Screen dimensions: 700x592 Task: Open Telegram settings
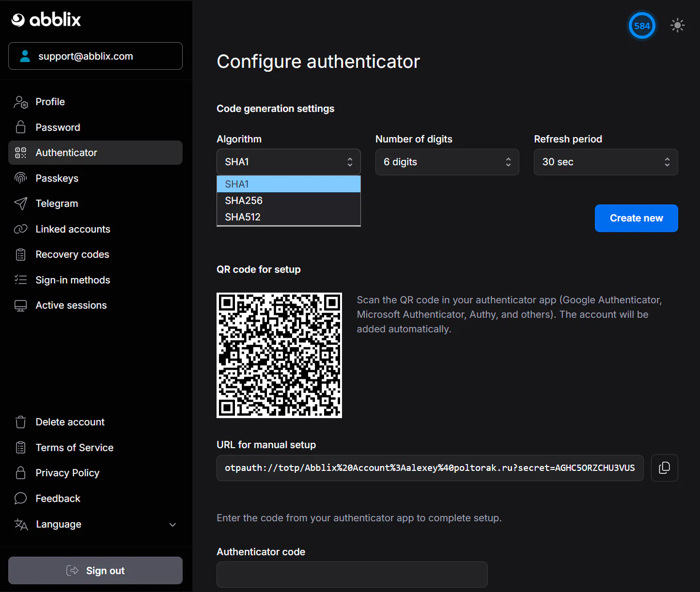(95, 203)
